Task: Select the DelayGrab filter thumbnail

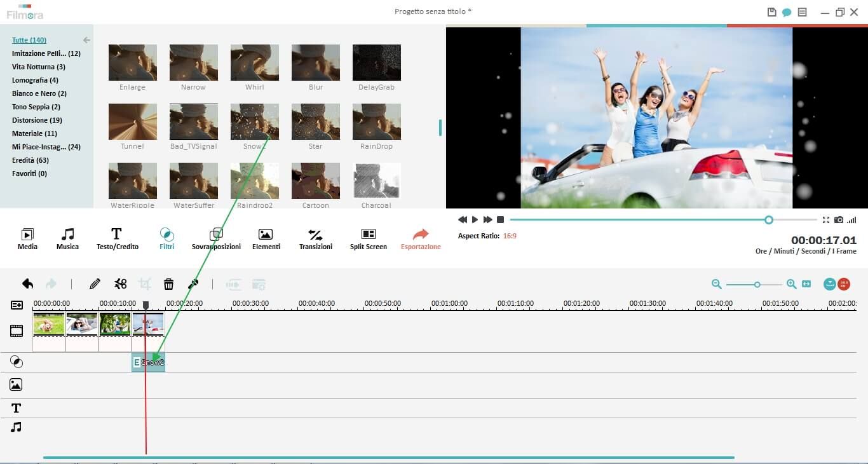Action: coord(377,62)
